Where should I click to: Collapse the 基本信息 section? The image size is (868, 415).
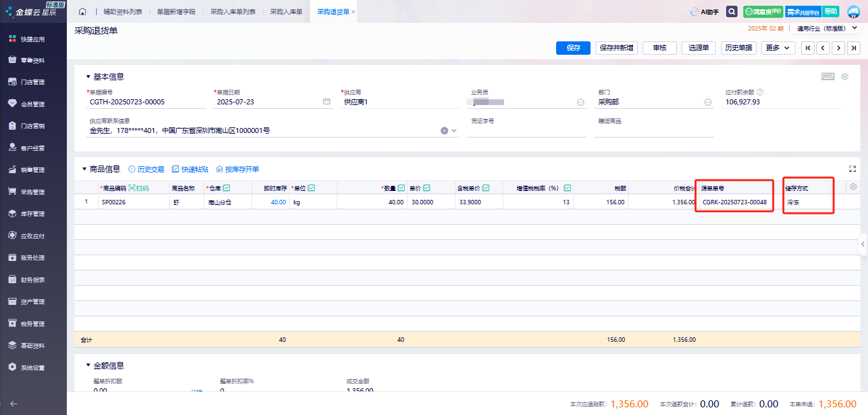[88, 77]
